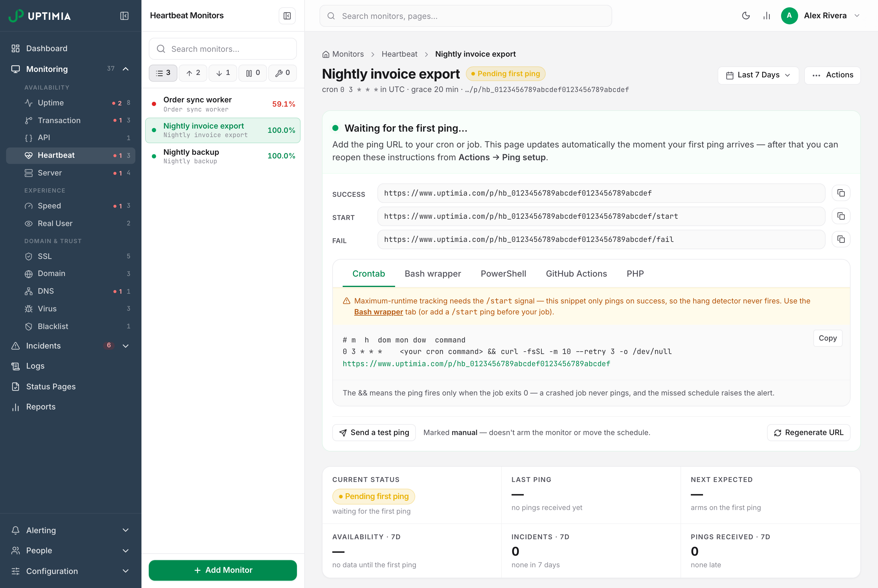Click Add Monitor button
Image resolution: width=878 pixels, height=588 pixels.
(x=223, y=570)
